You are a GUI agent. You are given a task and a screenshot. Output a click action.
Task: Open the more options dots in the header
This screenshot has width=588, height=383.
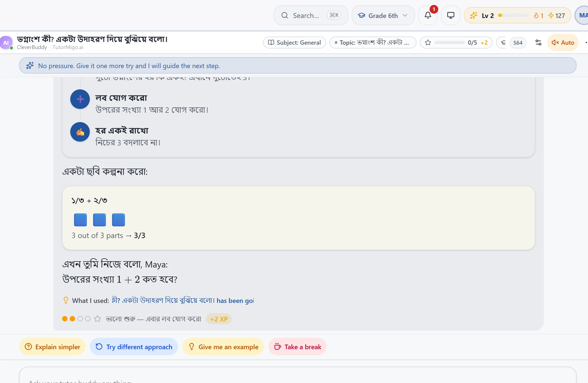coord(586,42)
